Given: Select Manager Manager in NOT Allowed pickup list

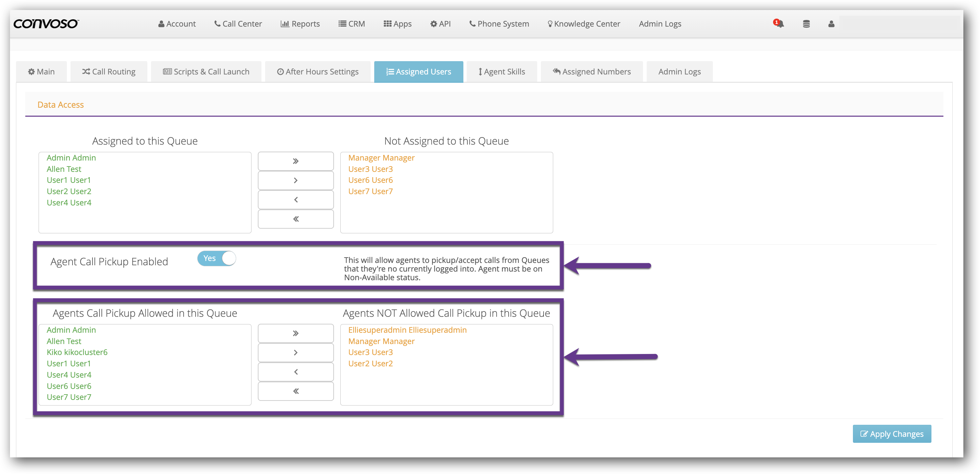Looking at the screenshot, I should (381, 341).
